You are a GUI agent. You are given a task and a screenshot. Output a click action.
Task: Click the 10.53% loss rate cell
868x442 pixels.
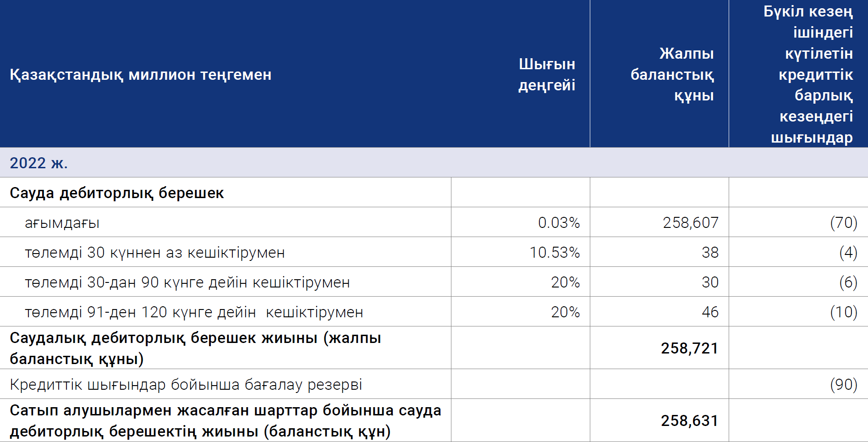point(555,253)
